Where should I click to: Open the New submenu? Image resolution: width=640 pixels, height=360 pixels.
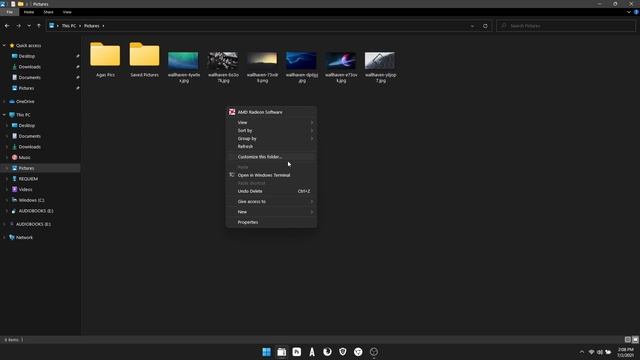click(x=271, y=212)
